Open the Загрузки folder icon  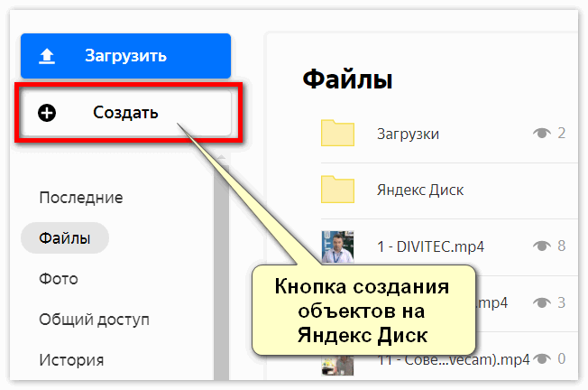tap(337, 133)
